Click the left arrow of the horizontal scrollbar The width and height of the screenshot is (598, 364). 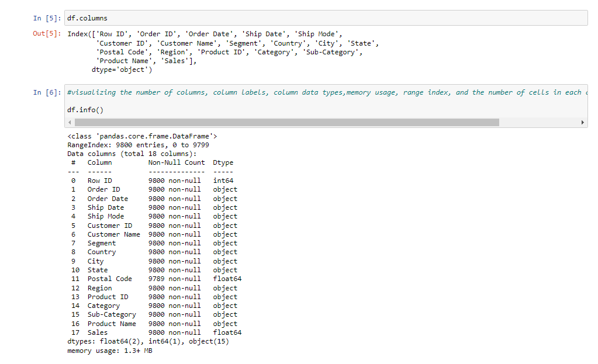[70, 122]
